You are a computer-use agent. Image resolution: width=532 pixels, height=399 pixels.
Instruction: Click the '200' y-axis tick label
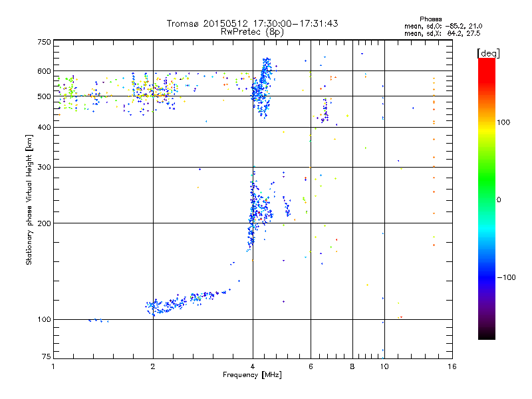[x=44, y=223]
